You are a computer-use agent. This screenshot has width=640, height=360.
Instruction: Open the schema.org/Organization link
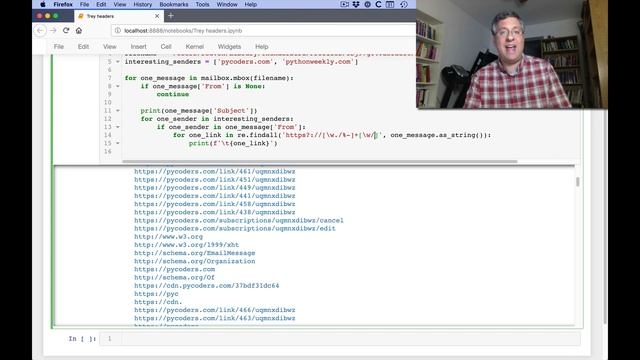pyautogui.click(x=195, y=261)
